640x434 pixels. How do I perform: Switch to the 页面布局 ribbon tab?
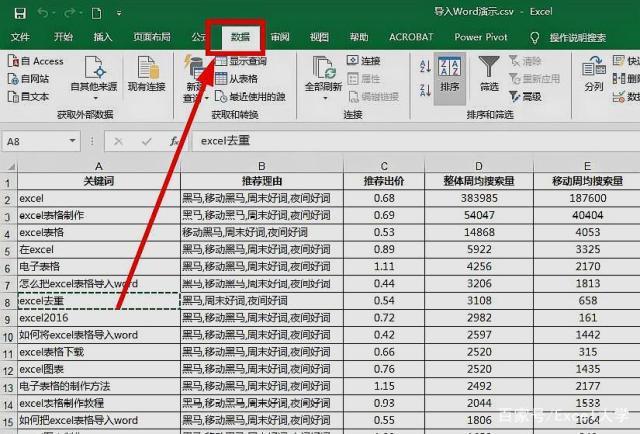[152, 37]
